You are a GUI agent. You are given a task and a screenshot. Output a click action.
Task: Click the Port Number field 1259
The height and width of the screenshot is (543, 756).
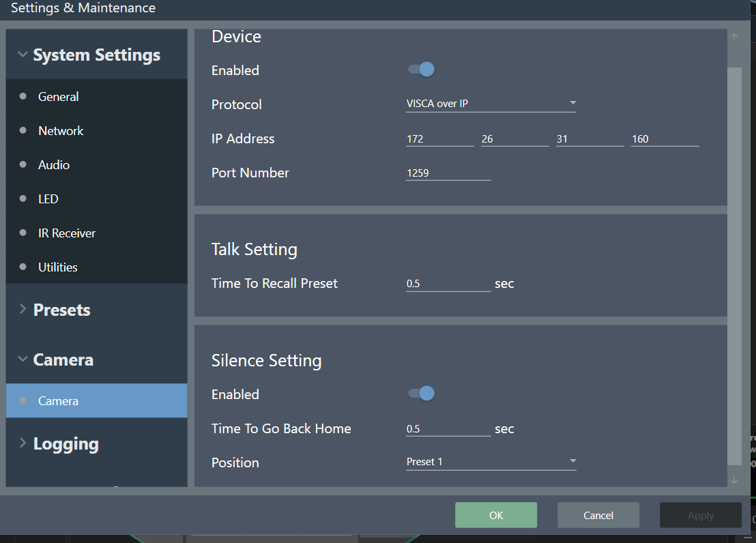coord(448,173)
